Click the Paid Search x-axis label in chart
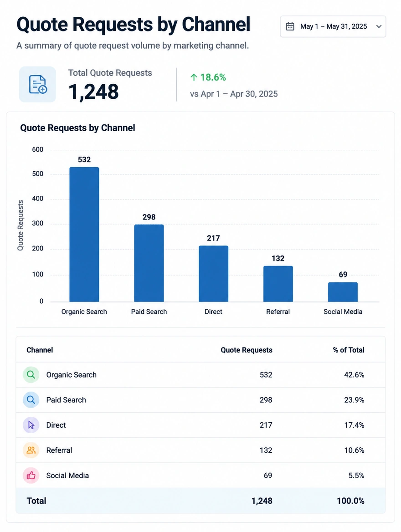 click(149, 312)
